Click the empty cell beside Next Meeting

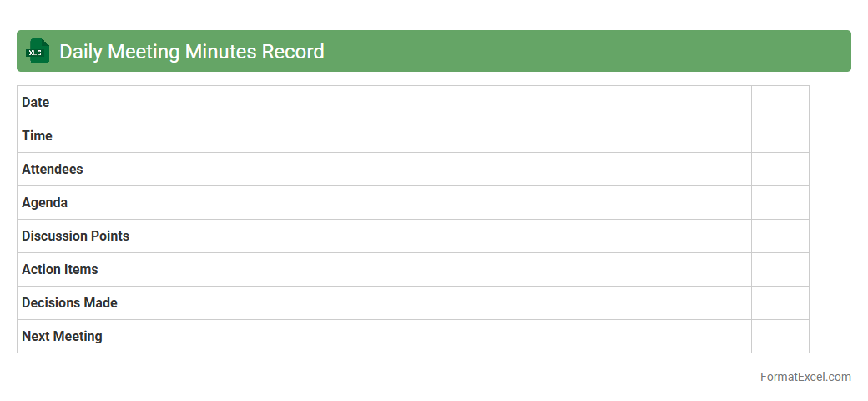coord(780,337)
